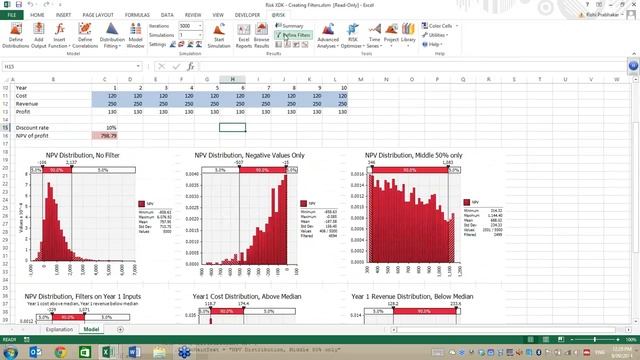Viewport: 640px width, 360px height.
Task: Open Advanced Analyses tool
Action: [328, 36]
